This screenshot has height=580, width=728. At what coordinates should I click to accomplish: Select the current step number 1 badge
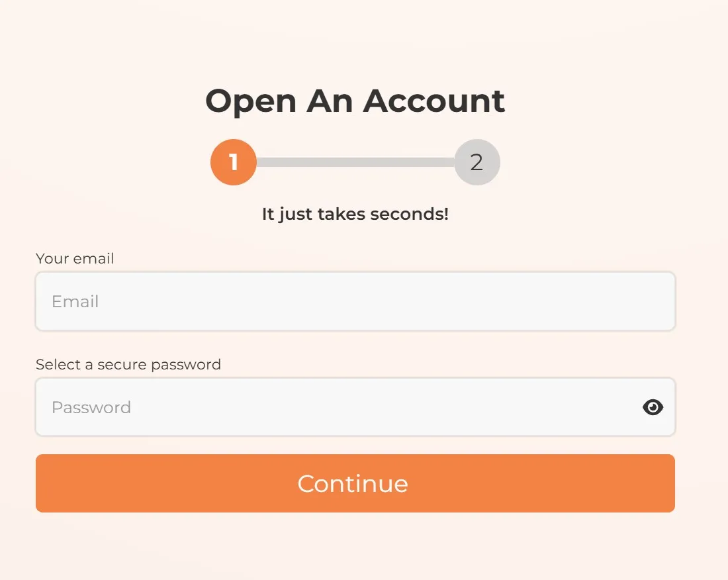click(234, 162)
